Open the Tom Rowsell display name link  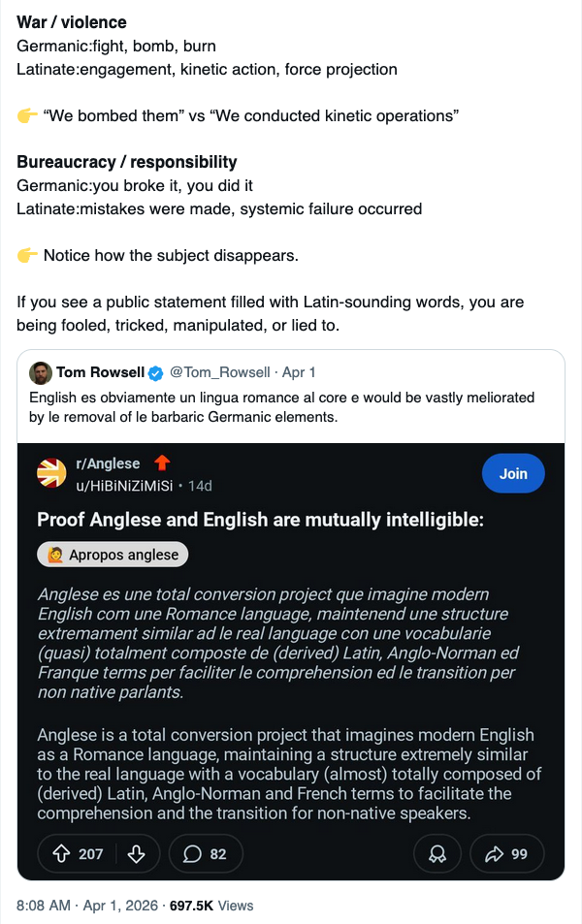[100, 373]
